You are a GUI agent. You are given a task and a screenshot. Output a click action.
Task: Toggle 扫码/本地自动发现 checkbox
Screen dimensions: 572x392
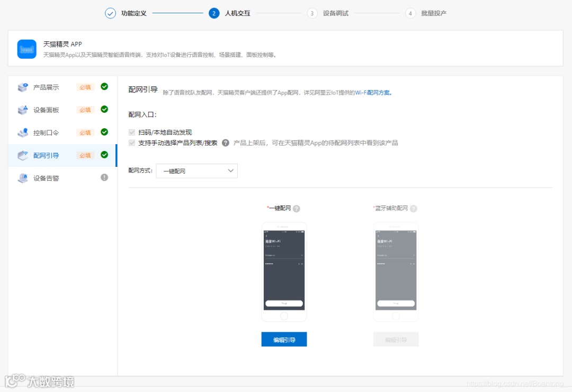pos(132,132)
